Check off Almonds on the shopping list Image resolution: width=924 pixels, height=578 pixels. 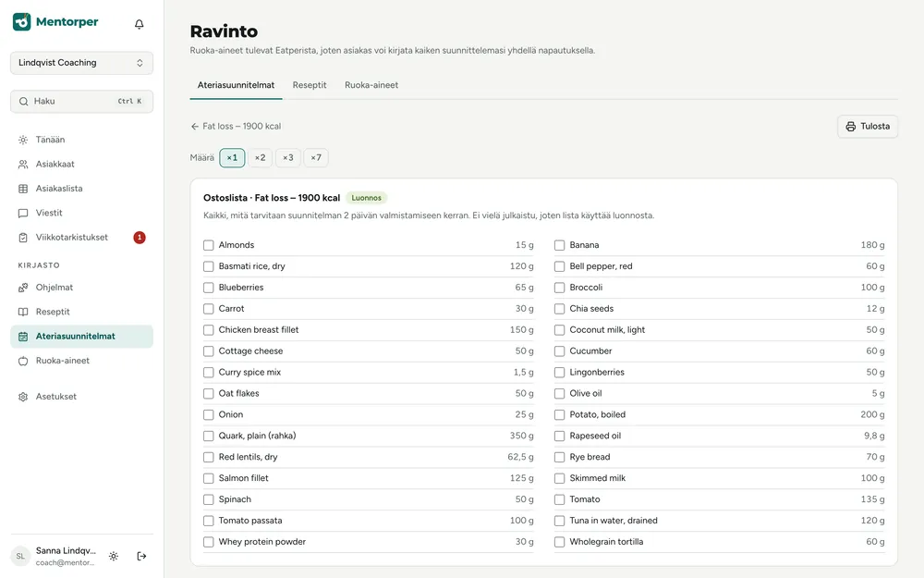coord(209,245)
